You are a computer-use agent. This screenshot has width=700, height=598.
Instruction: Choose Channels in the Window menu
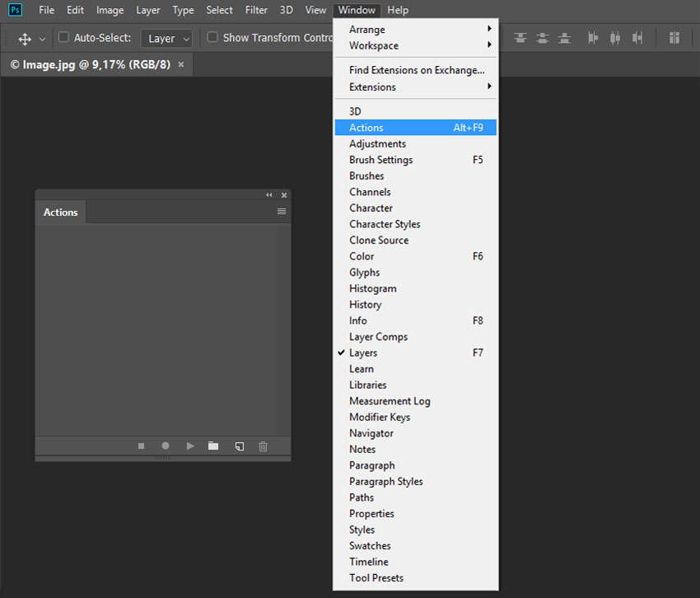[x=416, y=192]
